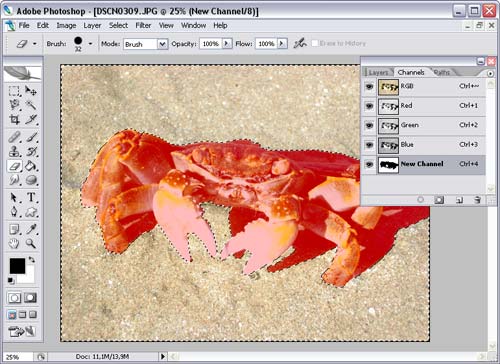Image resolution: width=500 pixels, height=364 pixels.
Task: Select the Hand tool
Action: click(x=14, y=244)
